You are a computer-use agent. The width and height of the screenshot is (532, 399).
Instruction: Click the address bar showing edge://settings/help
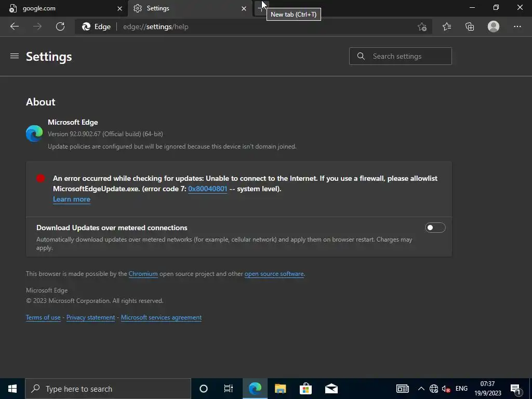pos(253,27)
